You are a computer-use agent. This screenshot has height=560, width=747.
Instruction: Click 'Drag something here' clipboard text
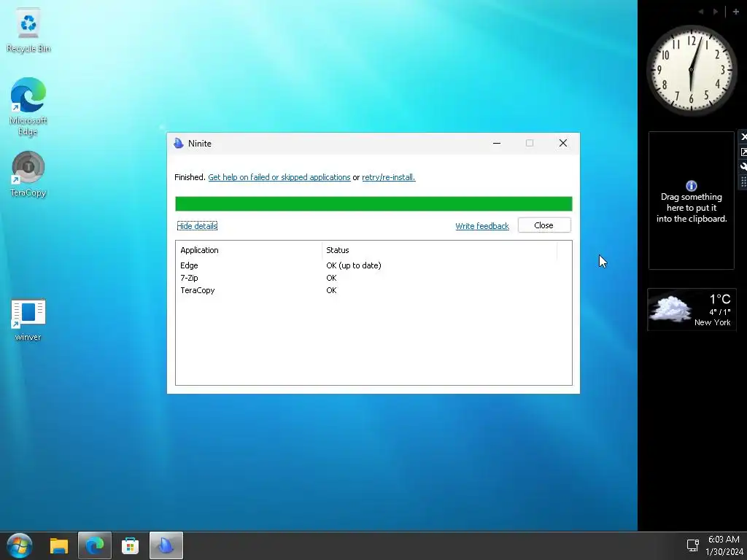click(x=692, y=208)
